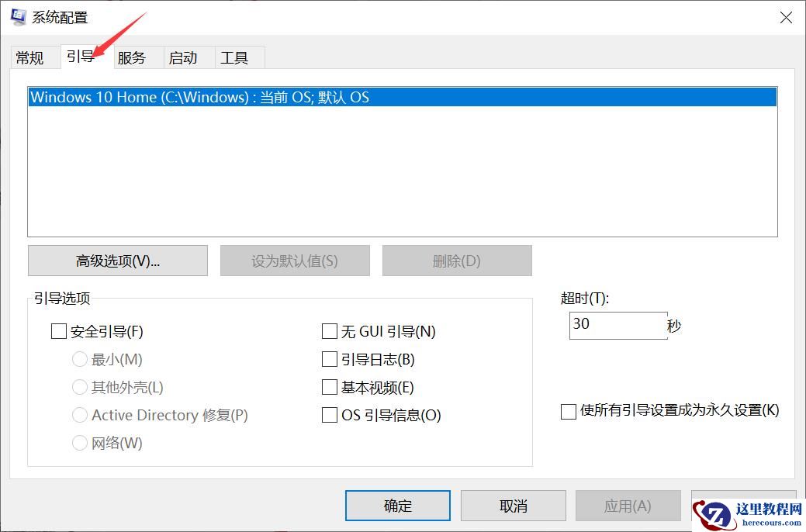Select the 最小 radio button

point(80,359)
